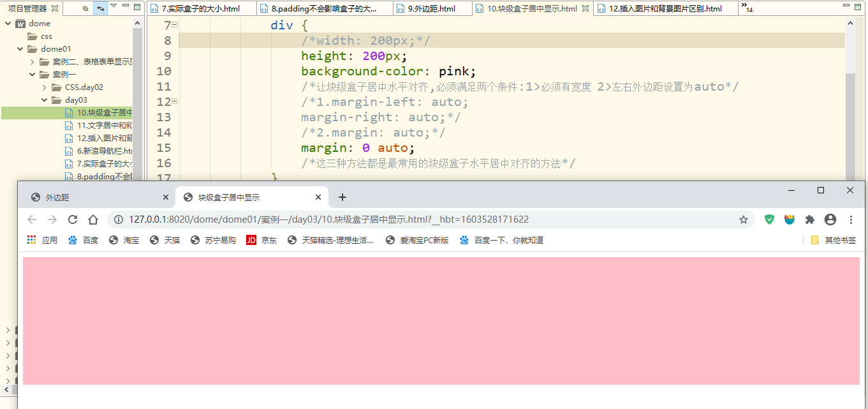Close the 项目管理器 view tab

(x=54, y=8)
